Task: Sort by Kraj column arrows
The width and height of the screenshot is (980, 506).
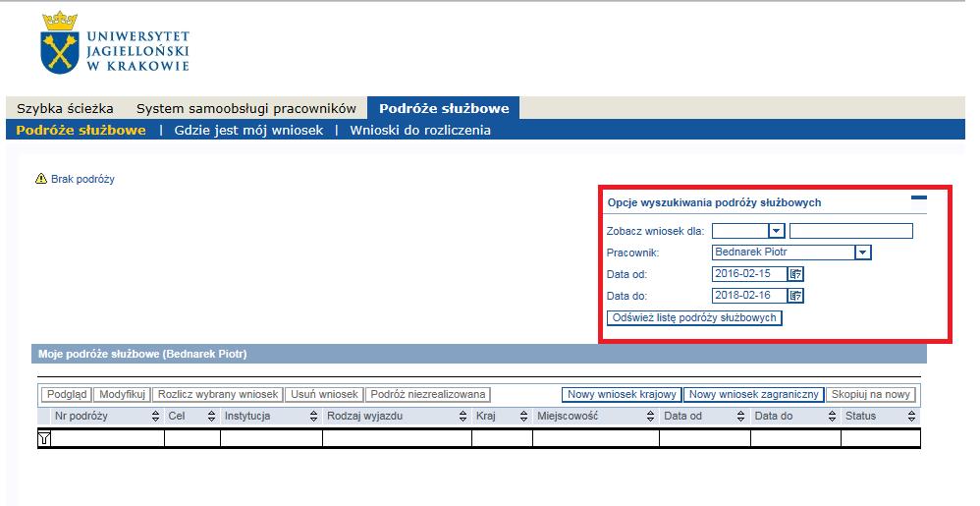Action: [523, 416]
